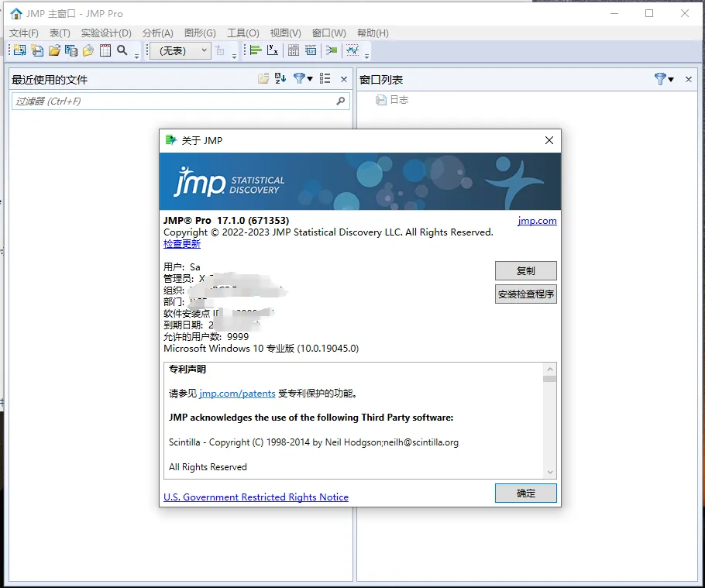This screenshot has height=588, width=705.
Task: Click the Fit Model green node icon
Action: point(332,50)
